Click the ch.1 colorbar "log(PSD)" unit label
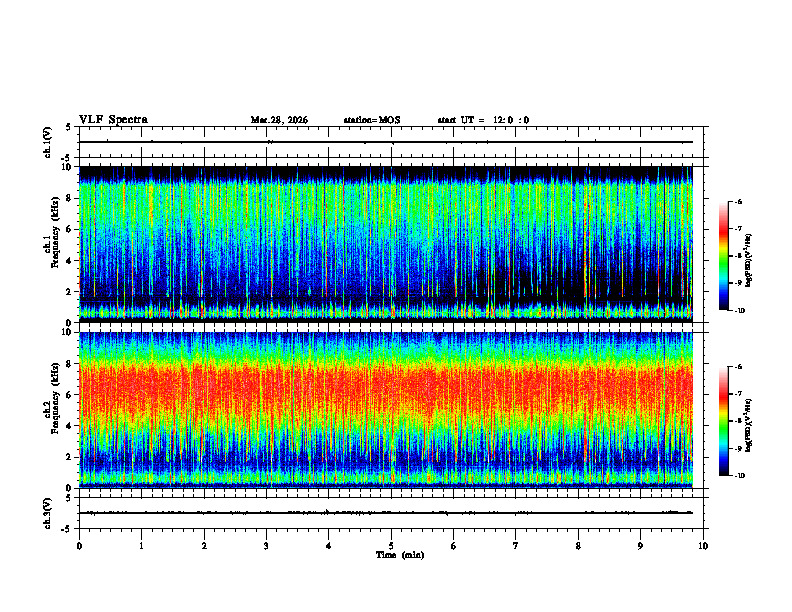 [748, 261]
